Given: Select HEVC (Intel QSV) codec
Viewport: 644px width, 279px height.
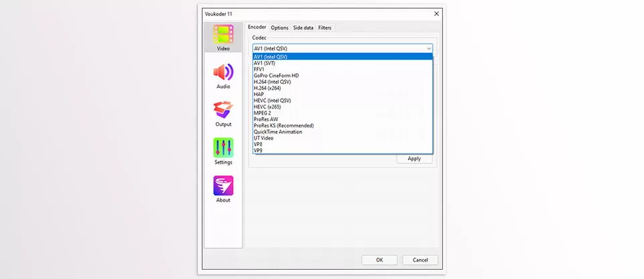Looking at the screenshot, I should [x=343, y=101].
